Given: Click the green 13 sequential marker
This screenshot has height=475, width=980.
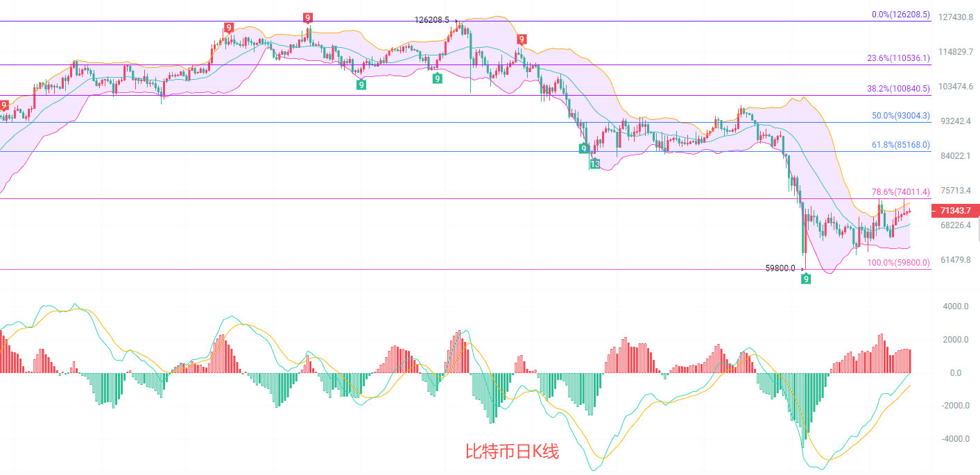Looking at the screenshot, I should [x=594, y=164].
